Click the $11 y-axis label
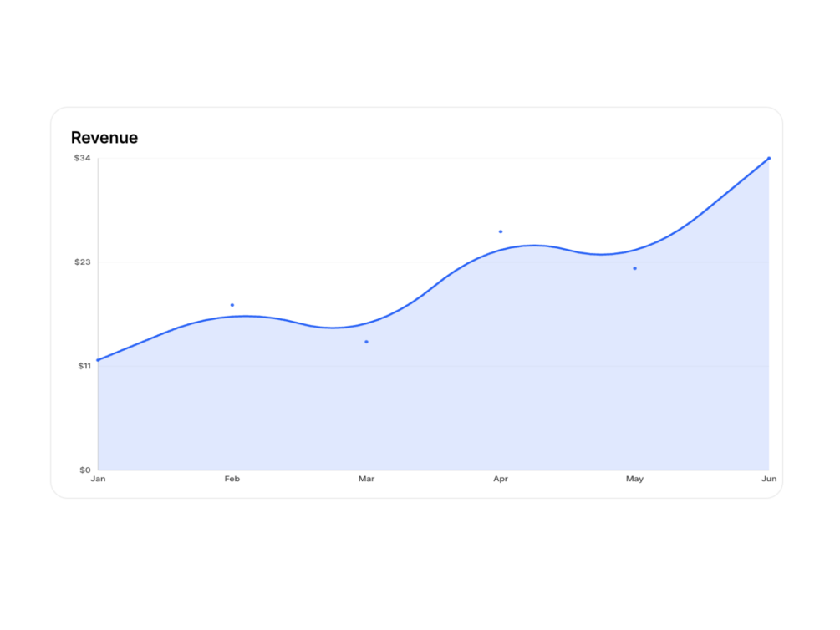This screenshot has width=840, height=630. pos(84,366)
